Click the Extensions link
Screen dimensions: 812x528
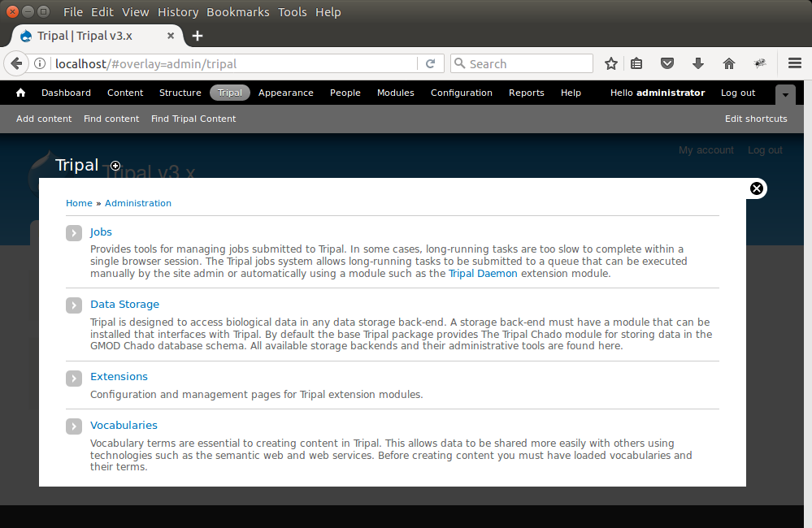(119, 377)
